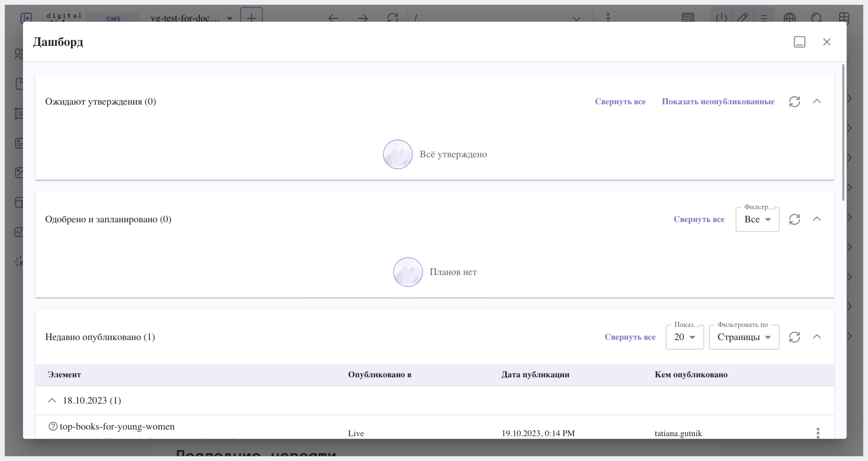The width and height of the screenshot is (868, 461).
Task: Click the page type icon beside top-books-for-young-women
Action: tap(53, 426)
